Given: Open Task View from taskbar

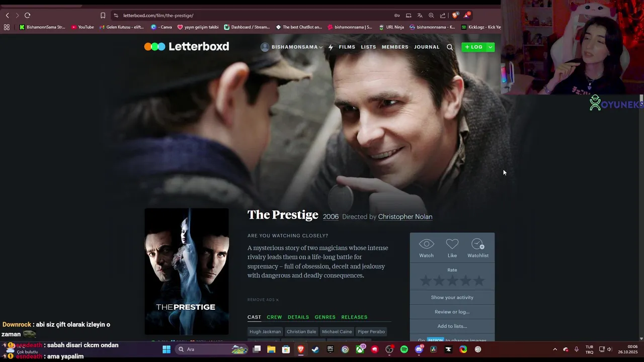Looking at the screenshot, I should tap(257, 349).
